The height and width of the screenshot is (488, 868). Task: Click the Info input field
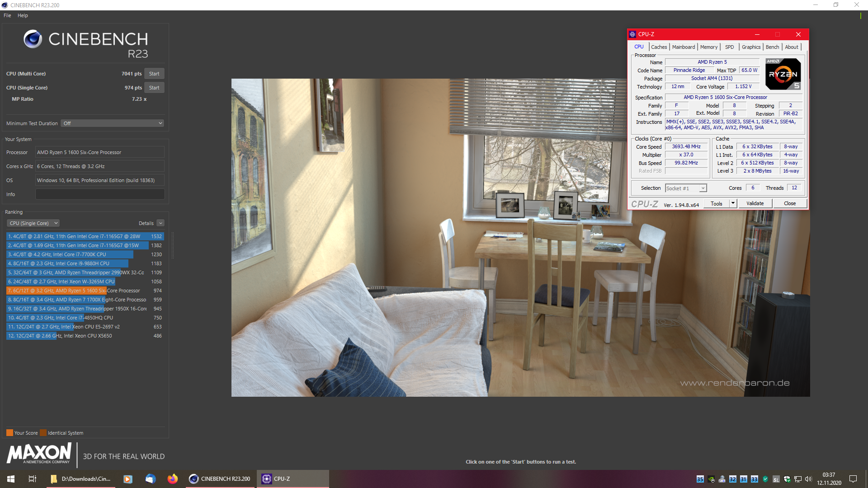(100, 194)
